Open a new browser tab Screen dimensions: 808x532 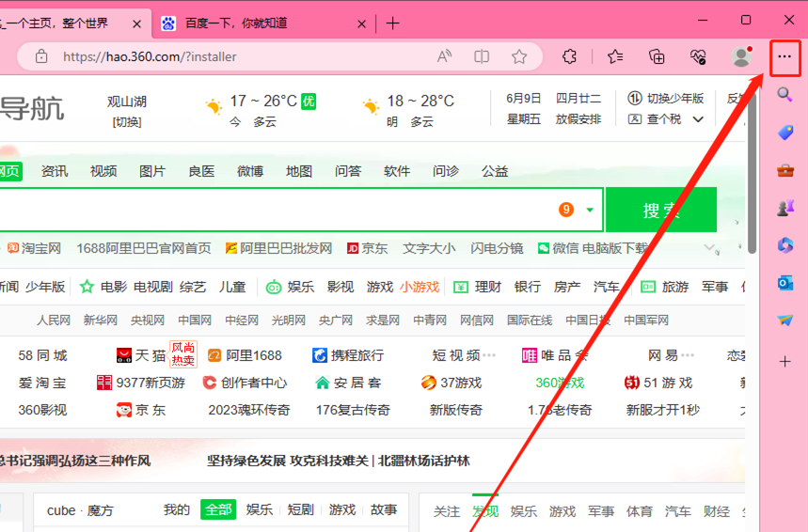click(x=392, y=23)
